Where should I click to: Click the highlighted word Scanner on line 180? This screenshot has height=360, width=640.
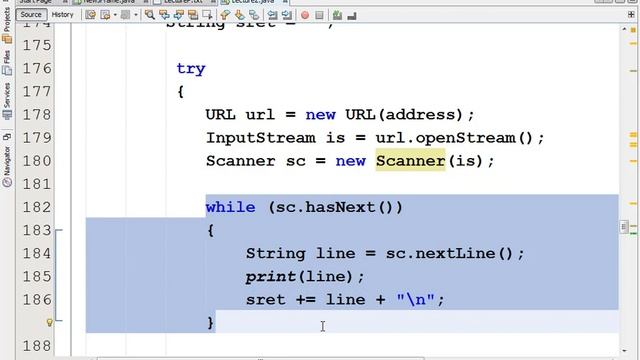pos(410,161)
